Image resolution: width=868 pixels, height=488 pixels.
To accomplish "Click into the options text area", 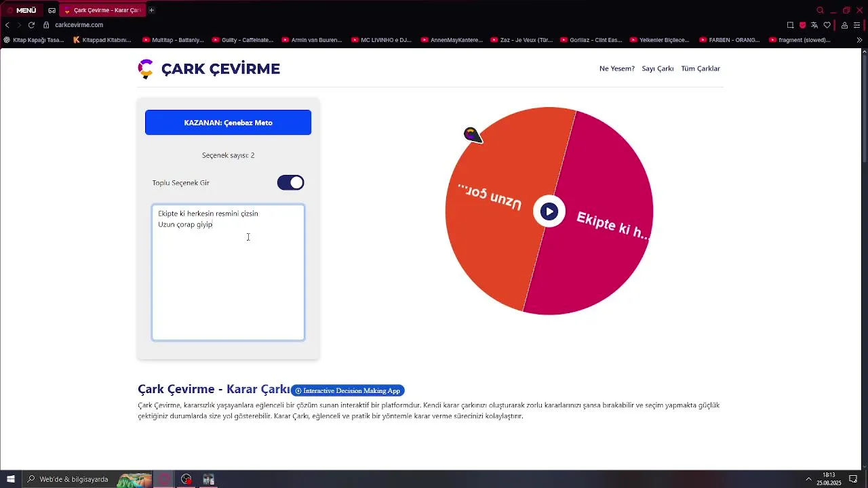I will 228,272.
